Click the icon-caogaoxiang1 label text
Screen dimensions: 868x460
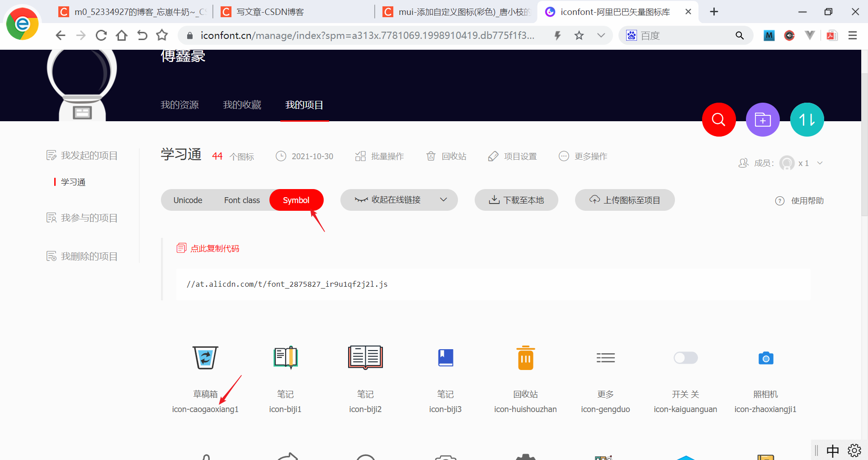point(205,409)
